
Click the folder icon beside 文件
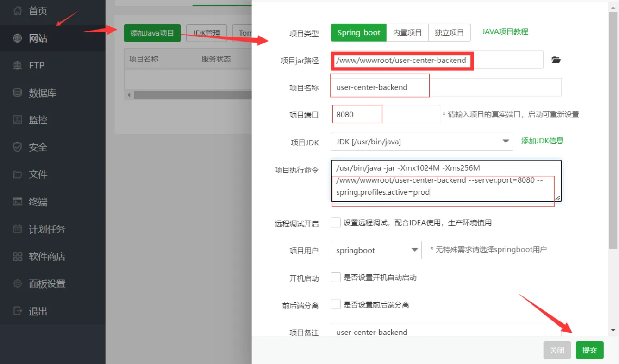point(18,174)
